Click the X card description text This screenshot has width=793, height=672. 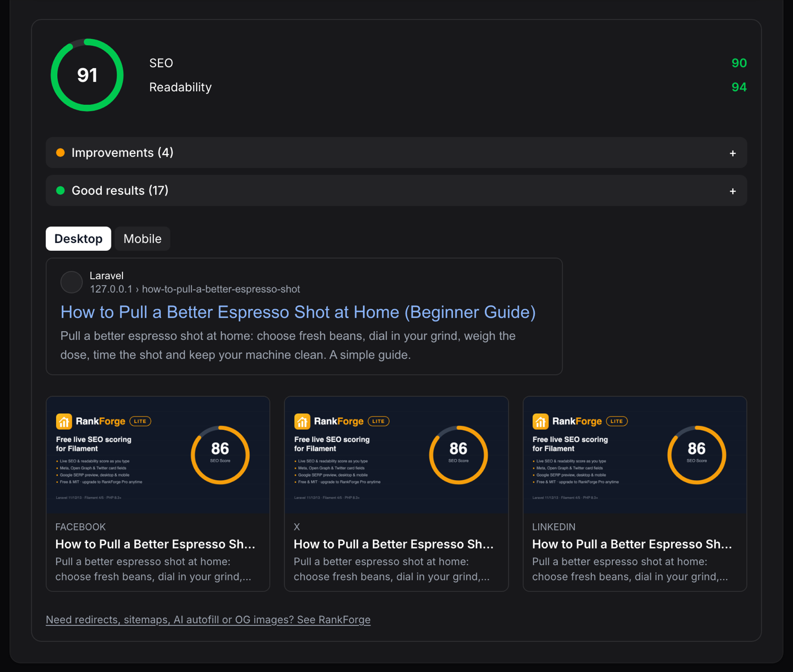coord(391,569)
